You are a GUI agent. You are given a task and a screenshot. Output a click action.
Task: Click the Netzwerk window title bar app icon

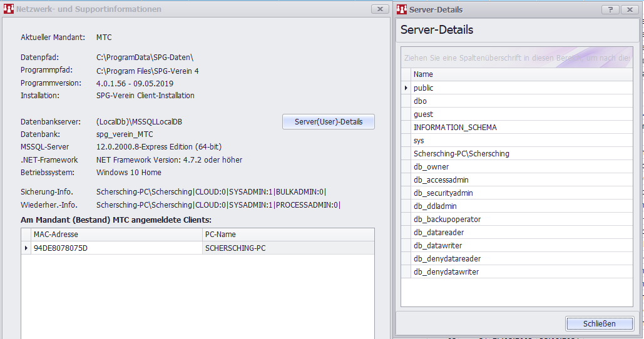(x=8, y=9)
